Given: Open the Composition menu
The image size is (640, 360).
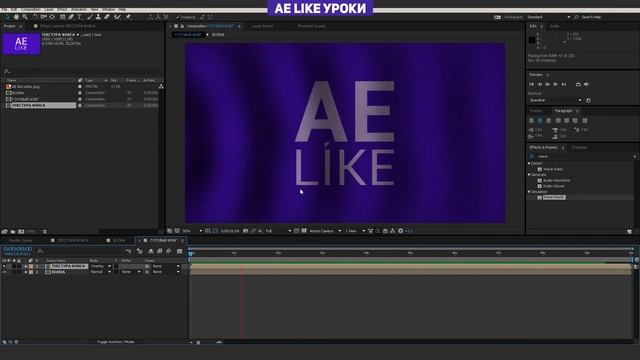Looking at the screenshot, I should (31, 9).
